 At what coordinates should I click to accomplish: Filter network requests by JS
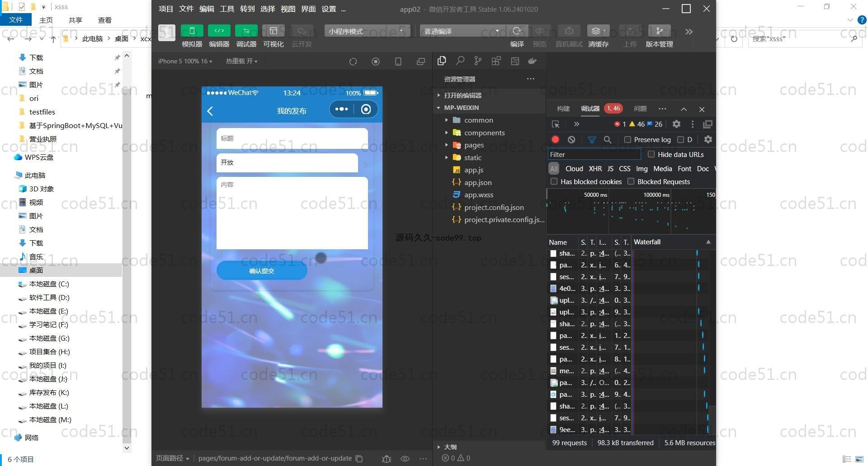pyautogui.click(x=610, y=168)
